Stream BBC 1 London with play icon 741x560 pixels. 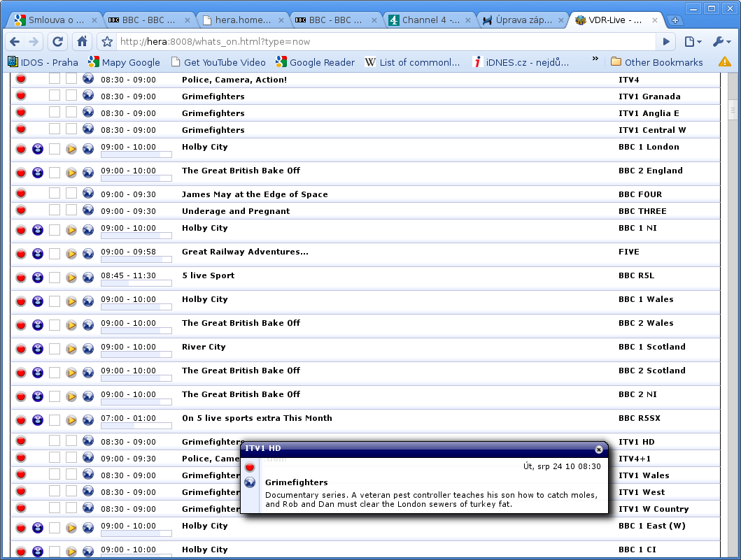tap(71, 149)
